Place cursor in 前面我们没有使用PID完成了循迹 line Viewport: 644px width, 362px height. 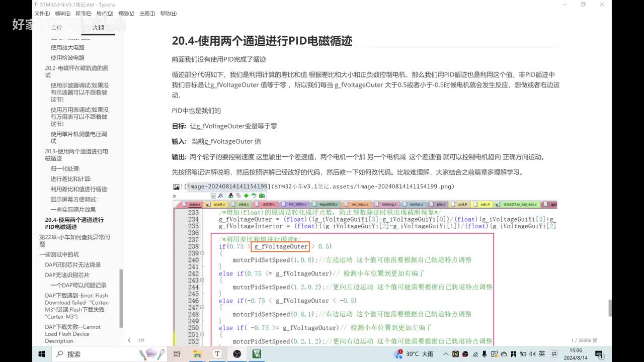219,59
